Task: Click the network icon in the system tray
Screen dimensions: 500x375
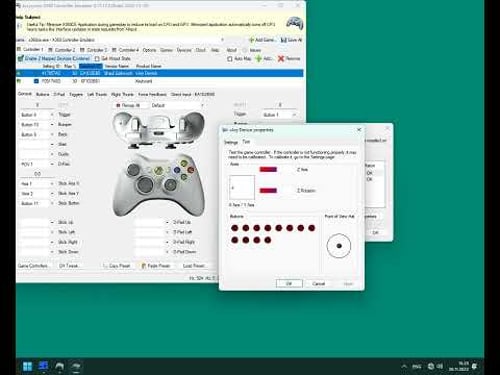Action: (431, 366)
